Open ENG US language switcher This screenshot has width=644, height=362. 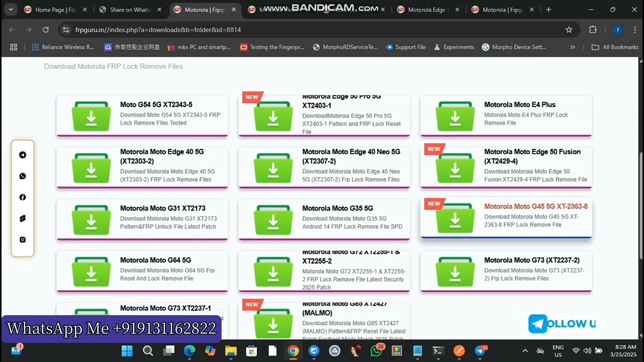pyautogui.click(x=558, y=351)
